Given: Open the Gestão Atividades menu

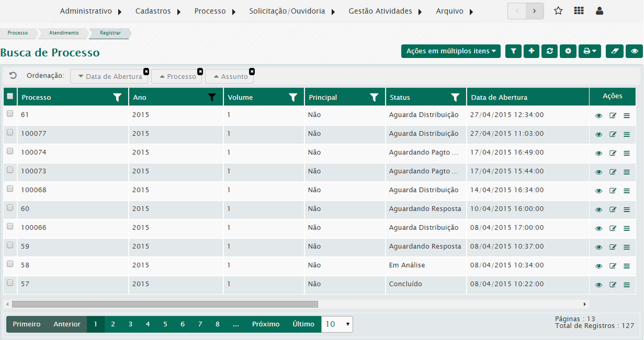Looking at the screenshot, I should tap(385, 11).
